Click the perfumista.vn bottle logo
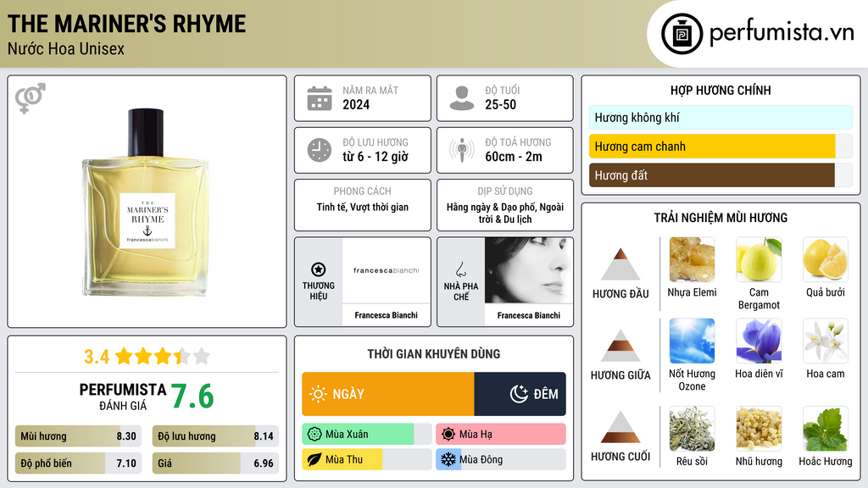 pos(682,34)
